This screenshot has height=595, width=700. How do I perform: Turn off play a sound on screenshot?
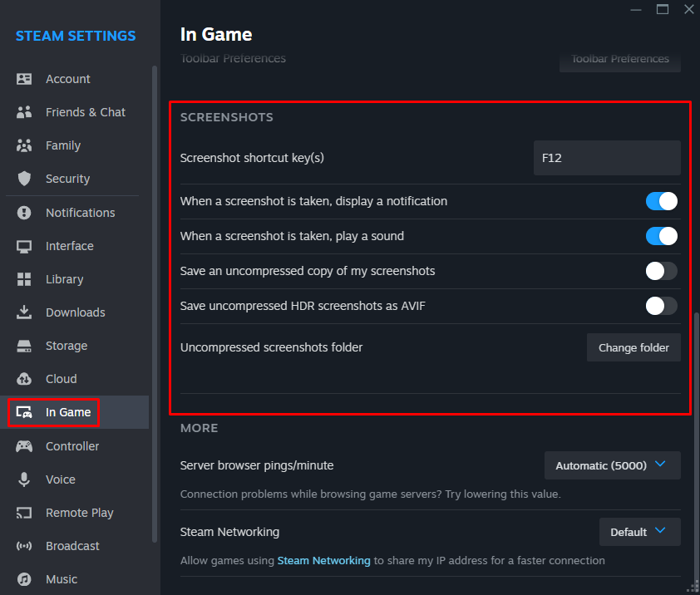point(661,236)
